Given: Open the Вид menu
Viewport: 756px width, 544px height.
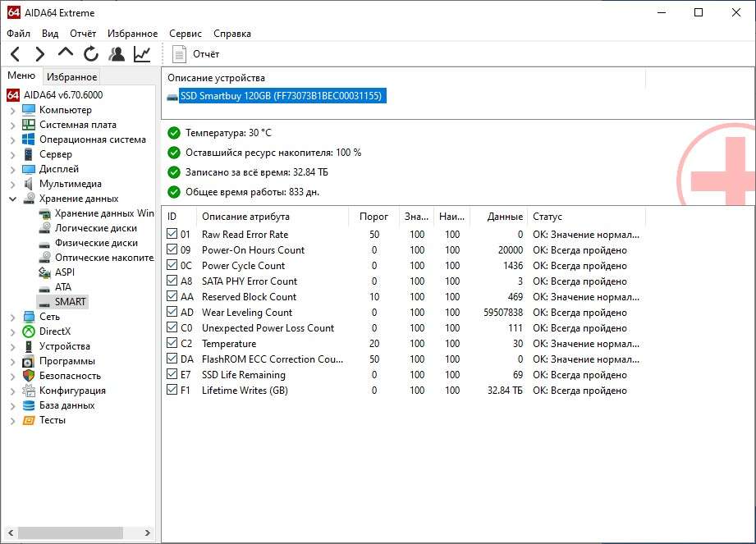Looking at the screenshot, I should (50, 34).
